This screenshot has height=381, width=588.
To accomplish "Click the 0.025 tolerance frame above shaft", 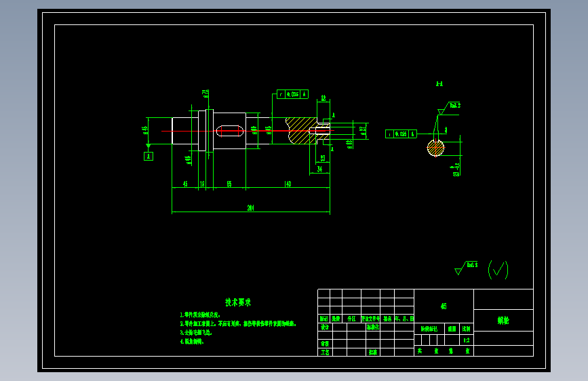I will 292,94.
